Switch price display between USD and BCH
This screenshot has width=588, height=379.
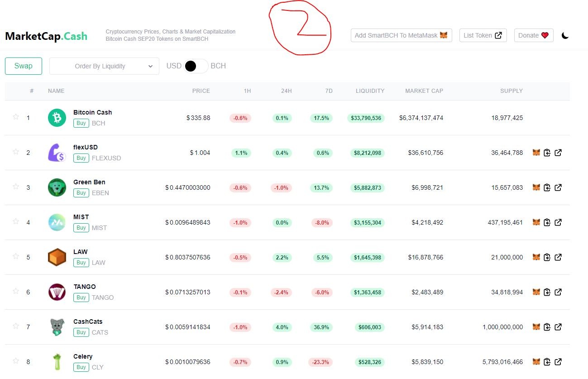(x=196, y=66)
